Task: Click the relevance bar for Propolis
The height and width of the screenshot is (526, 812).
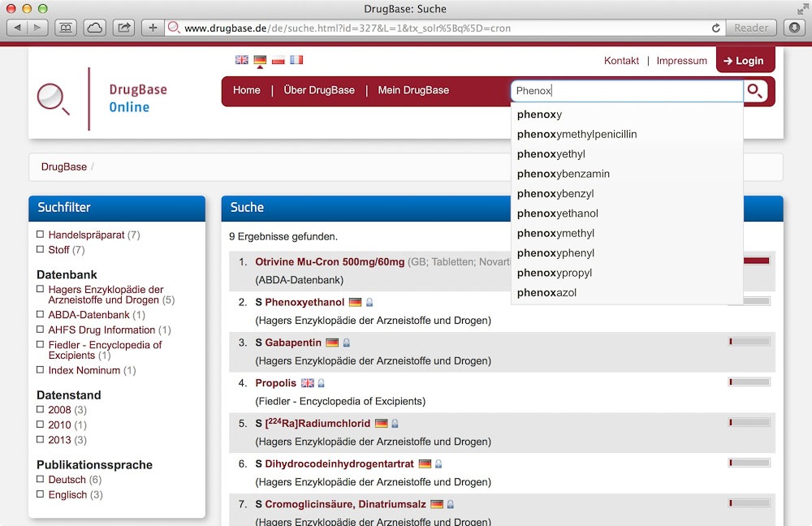Action: tap(749, 382)
